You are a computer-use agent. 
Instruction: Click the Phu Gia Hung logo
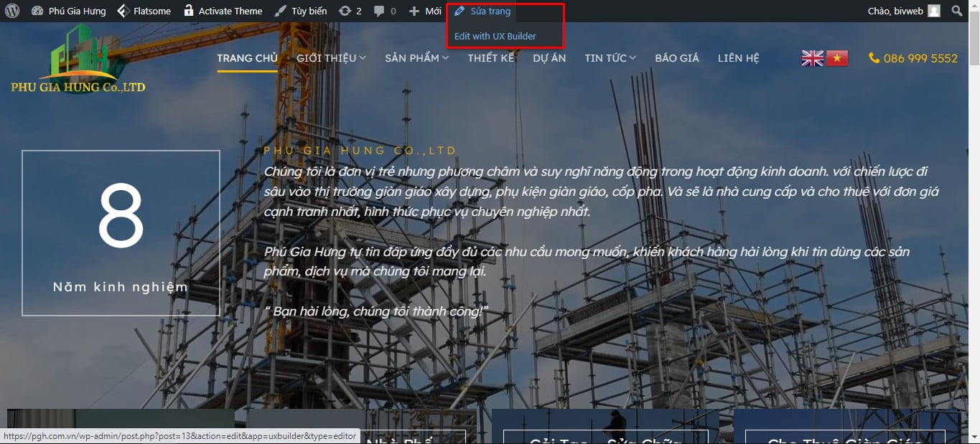[78, 60]
